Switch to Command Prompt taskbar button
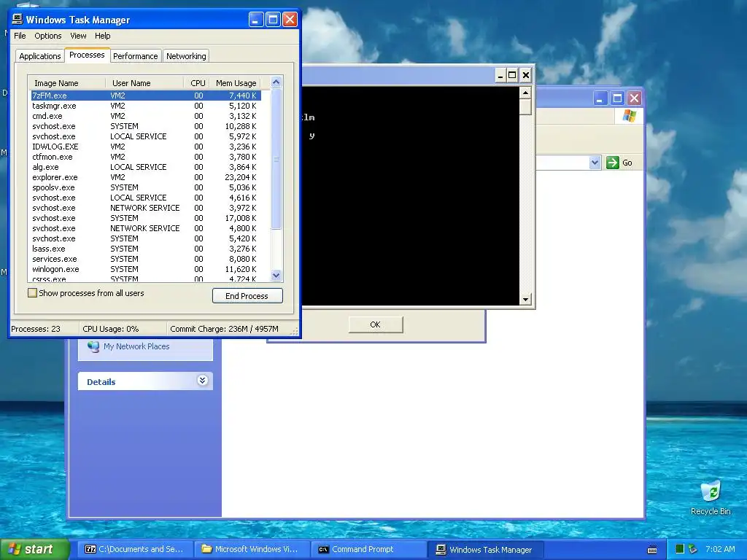 369,549
